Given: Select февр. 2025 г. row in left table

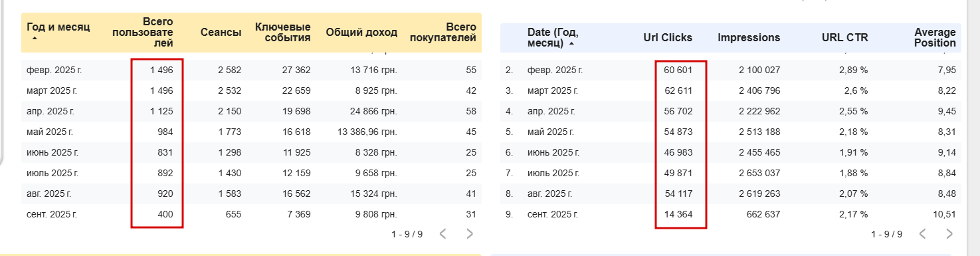Looking at the screenshot, I should (x=251, y=70).
